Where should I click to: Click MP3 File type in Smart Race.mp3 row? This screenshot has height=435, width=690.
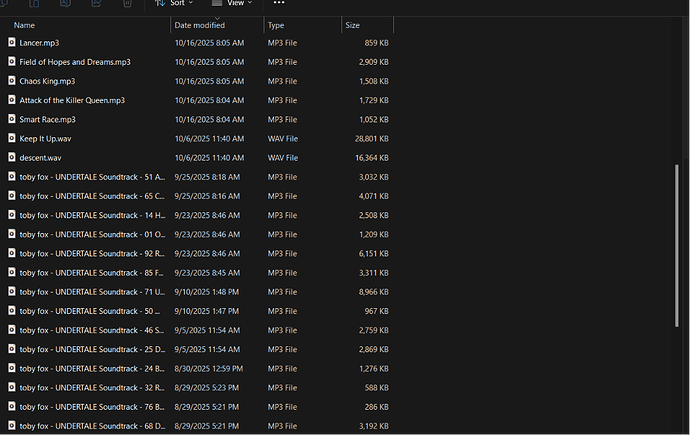(282, 120)
